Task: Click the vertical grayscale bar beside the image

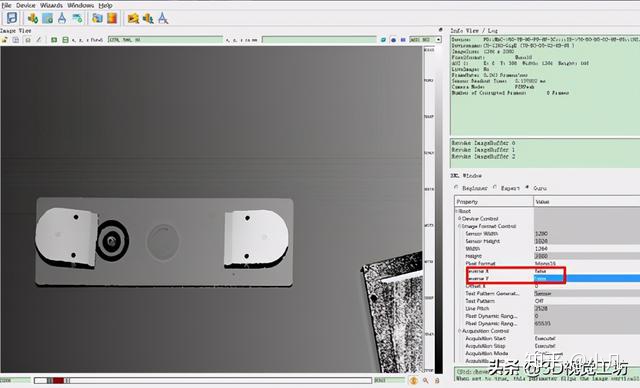Action: (438, 209)
